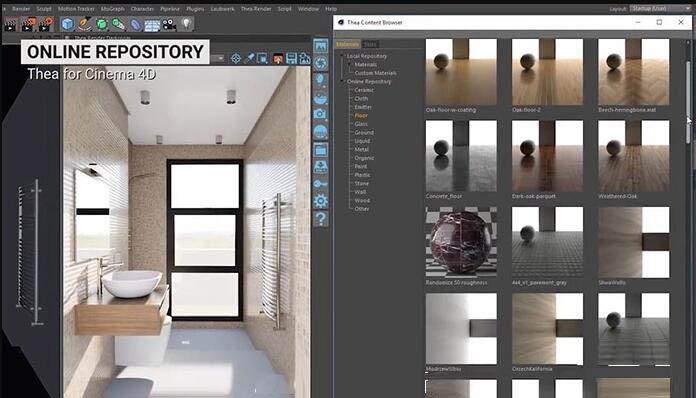This screenshot has width=696, height=398.
Task: Open Thea settings via the gear icon
Action: [320, 201]
